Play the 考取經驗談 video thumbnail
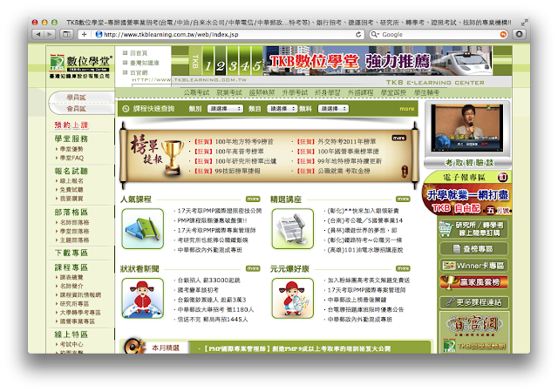 (467, 128)
